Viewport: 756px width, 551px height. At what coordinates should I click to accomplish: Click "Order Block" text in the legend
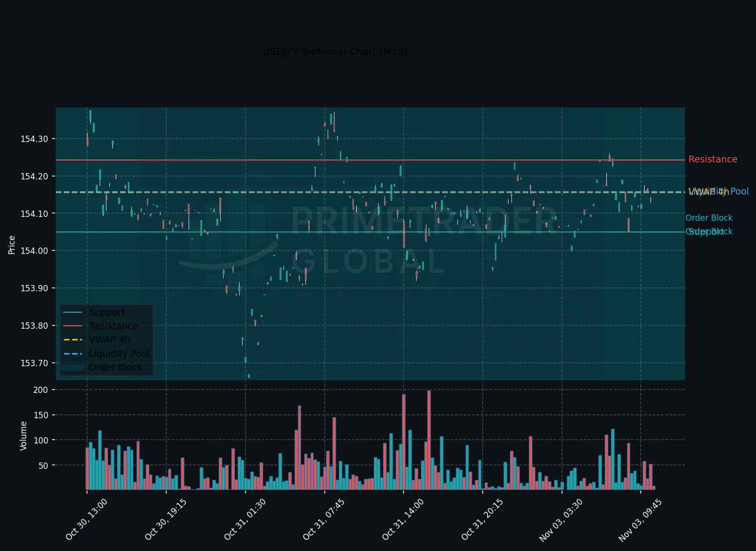pos(116,368)
